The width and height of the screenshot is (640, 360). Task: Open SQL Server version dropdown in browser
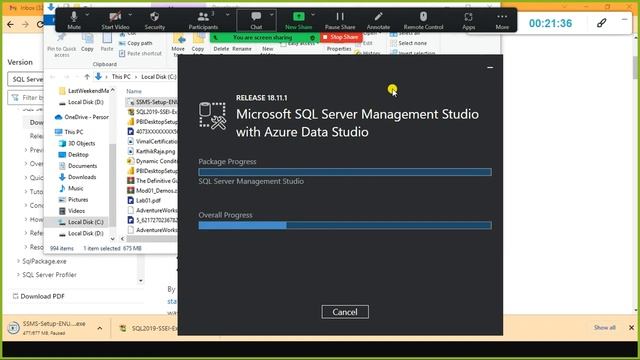[x=26, y=79]
